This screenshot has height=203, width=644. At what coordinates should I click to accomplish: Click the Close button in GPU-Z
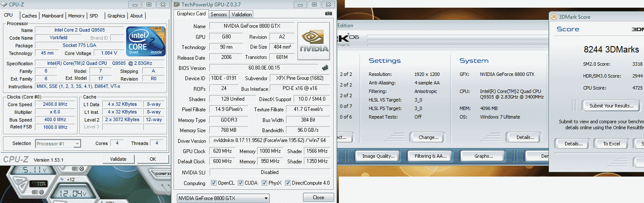(x=318, y=197)
